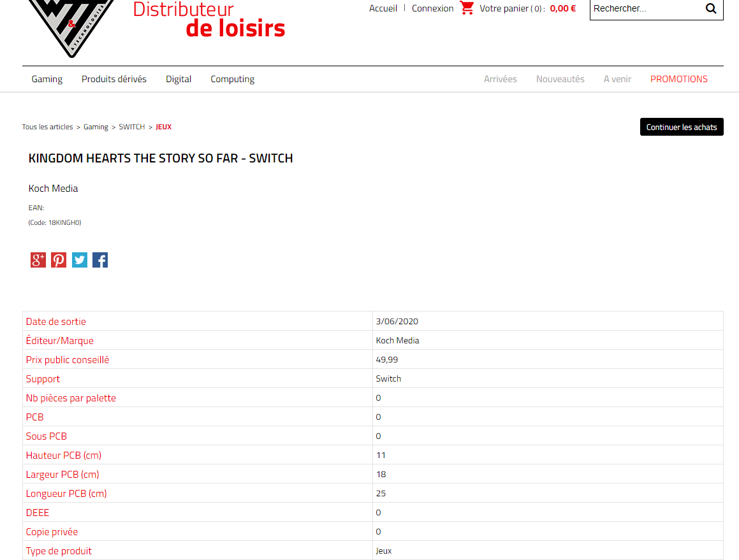Share product on Google Plus
The width and height of the screenshot is (739, 560).
[x=38, y=260]
